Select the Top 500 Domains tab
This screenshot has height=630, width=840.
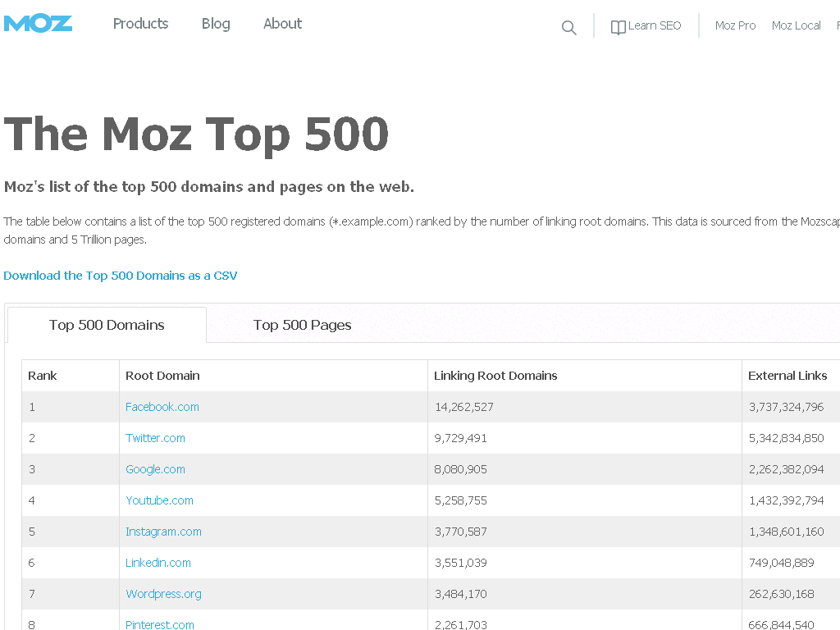(x=107, y=325)
